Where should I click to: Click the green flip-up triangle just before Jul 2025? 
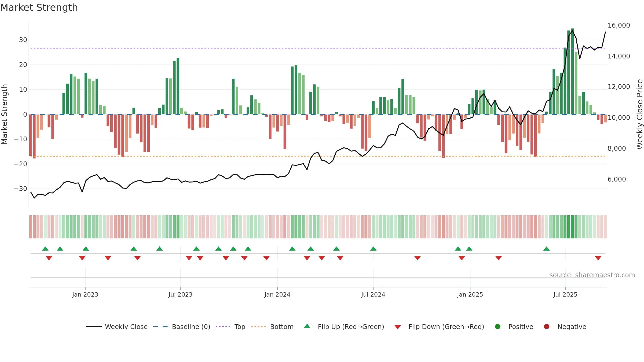(547, 249)
